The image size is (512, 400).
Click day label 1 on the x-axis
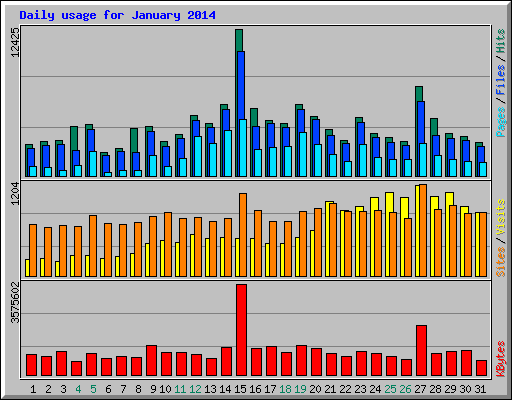click(x=33, y=389)
